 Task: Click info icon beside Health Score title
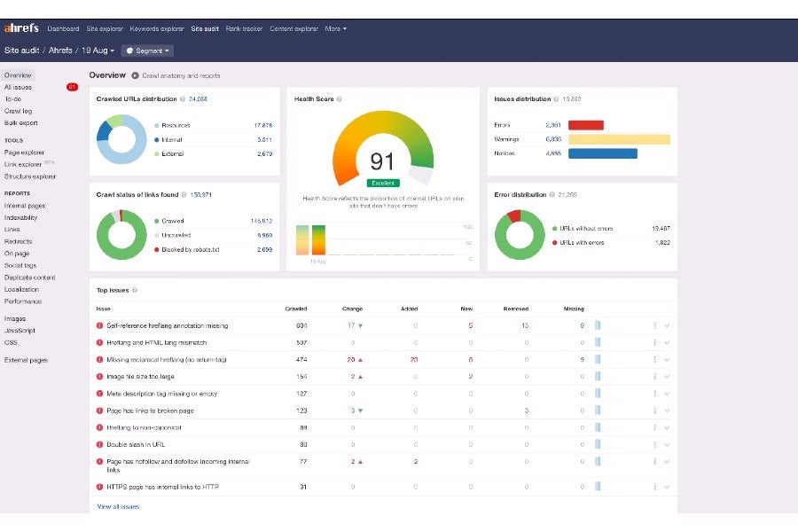[340, 99]
